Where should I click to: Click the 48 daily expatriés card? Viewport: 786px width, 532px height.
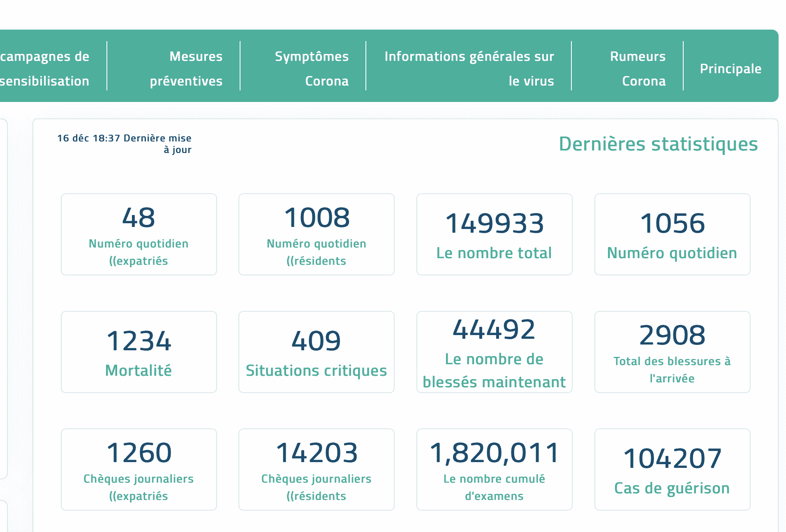tap(139, 234)
